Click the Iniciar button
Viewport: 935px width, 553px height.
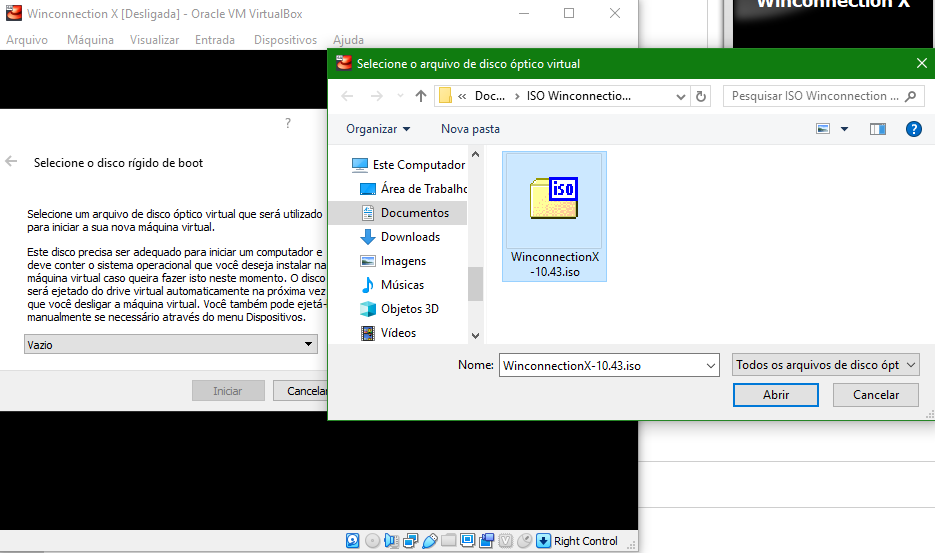pyautogui.click(x=228, y=391)
